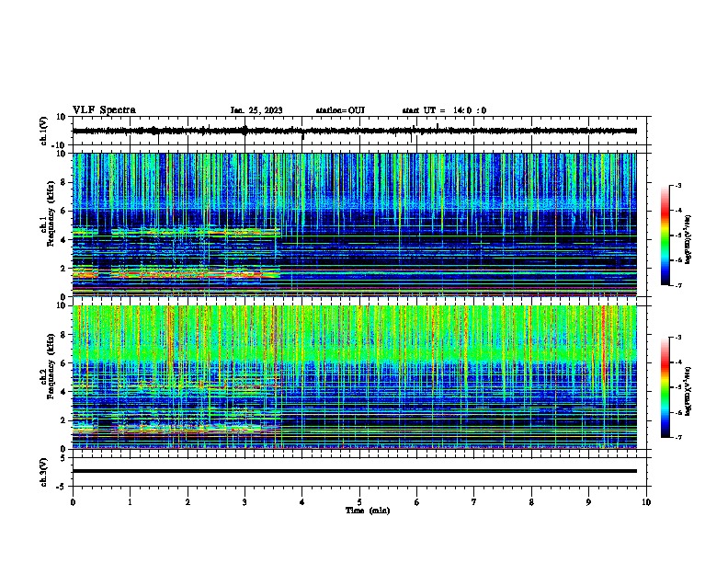Click time axis tick label "7"
728x563 pixels.
(x=474, y=502)
